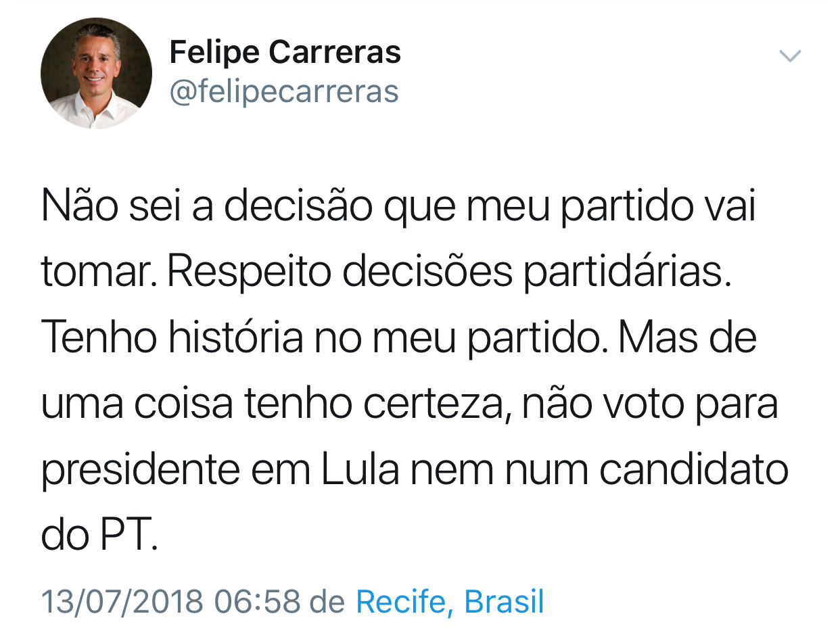Click the word "candidato" in the tweet
This screenshot has height=641, width=840.
point(695,470)
